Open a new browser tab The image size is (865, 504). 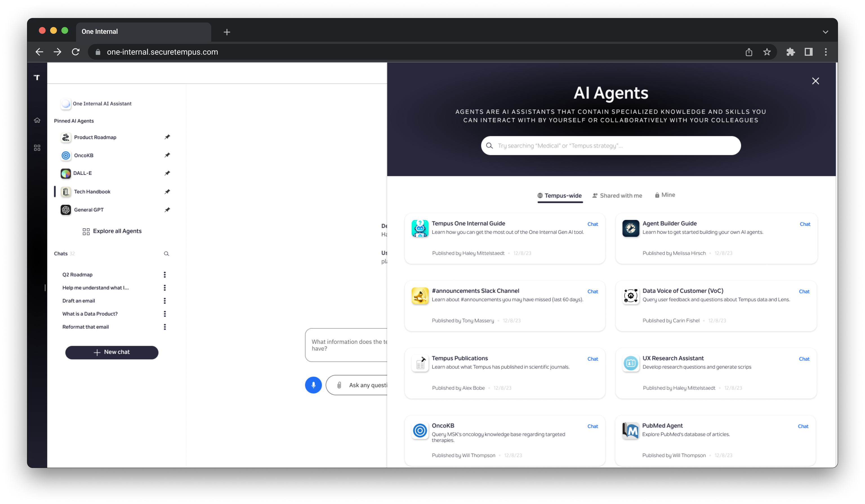(x=227, y=32)
